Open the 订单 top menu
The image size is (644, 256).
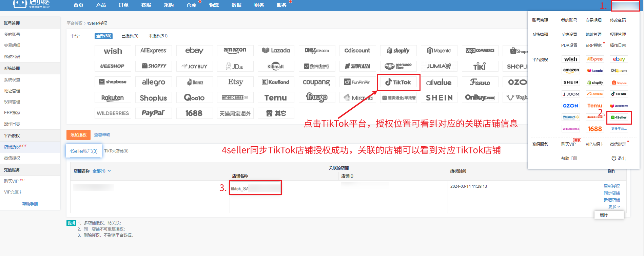123,5
